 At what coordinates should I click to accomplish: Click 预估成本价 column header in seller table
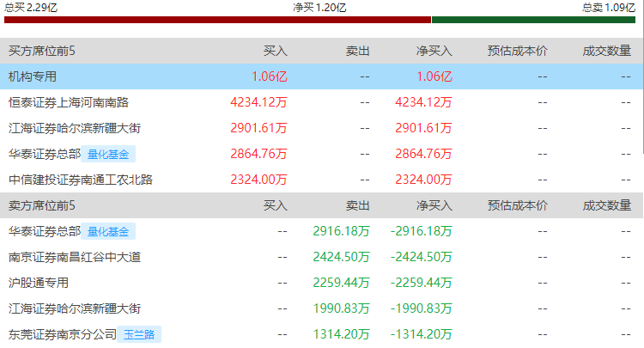[517, 205]
